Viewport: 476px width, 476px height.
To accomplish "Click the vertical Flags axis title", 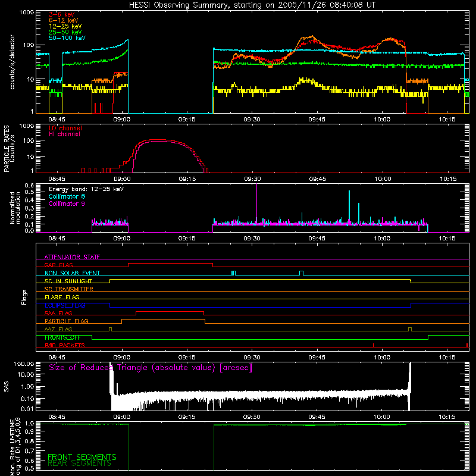I will (24, 297).
